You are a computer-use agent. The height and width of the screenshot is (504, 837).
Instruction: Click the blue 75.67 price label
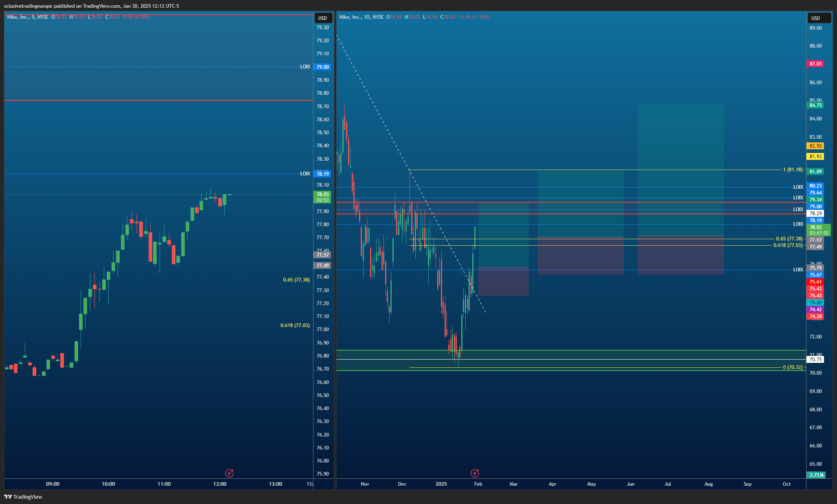point(815,275)
